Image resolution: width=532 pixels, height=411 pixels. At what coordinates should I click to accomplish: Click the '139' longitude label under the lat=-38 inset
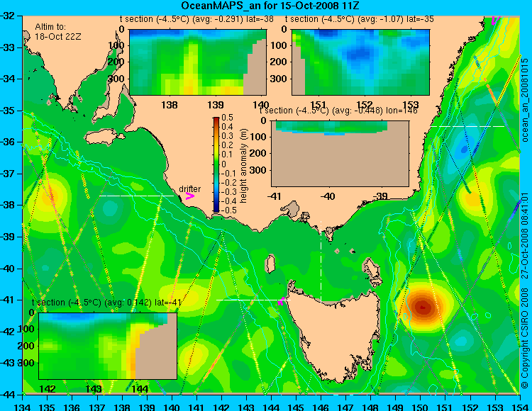point(216,105)
